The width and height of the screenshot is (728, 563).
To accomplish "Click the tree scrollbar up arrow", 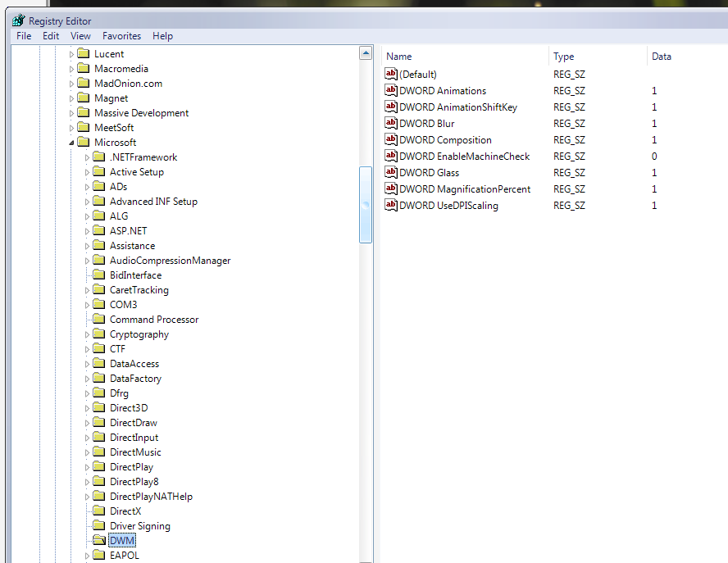I will coord(366,53).
